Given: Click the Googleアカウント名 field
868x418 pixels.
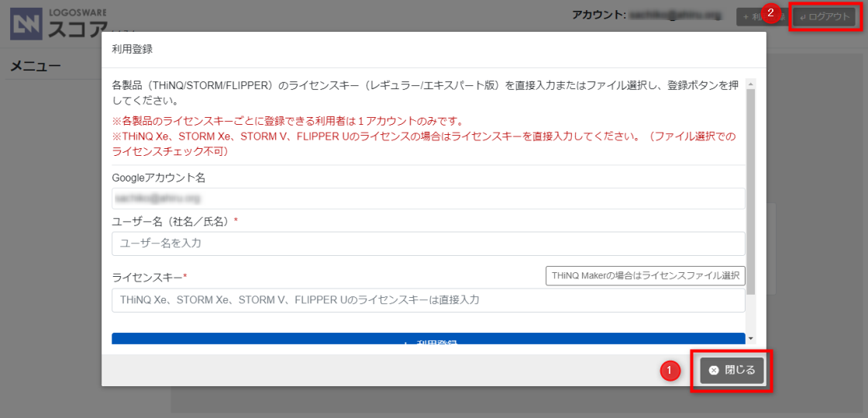Looking at the screenshot, I should coord(428,199).
